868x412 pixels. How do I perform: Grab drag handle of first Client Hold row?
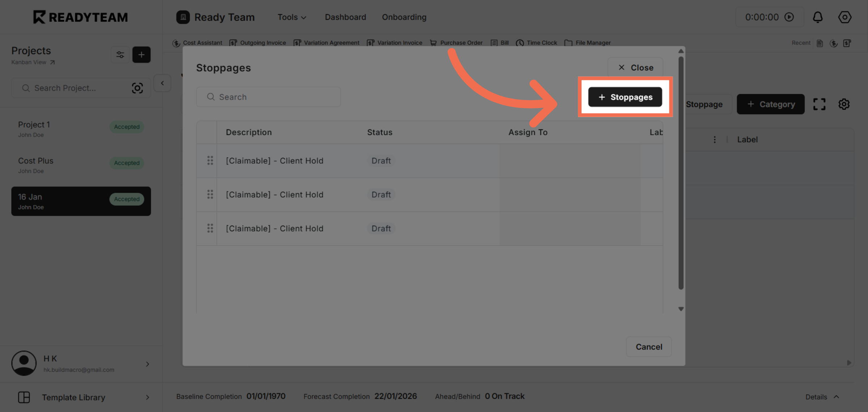pos(210,160)
